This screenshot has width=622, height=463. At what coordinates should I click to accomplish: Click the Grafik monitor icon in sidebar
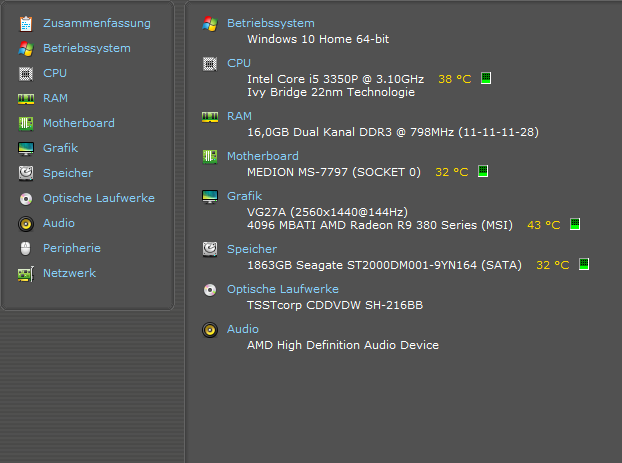pyautogui.click(x=26, y=148)
